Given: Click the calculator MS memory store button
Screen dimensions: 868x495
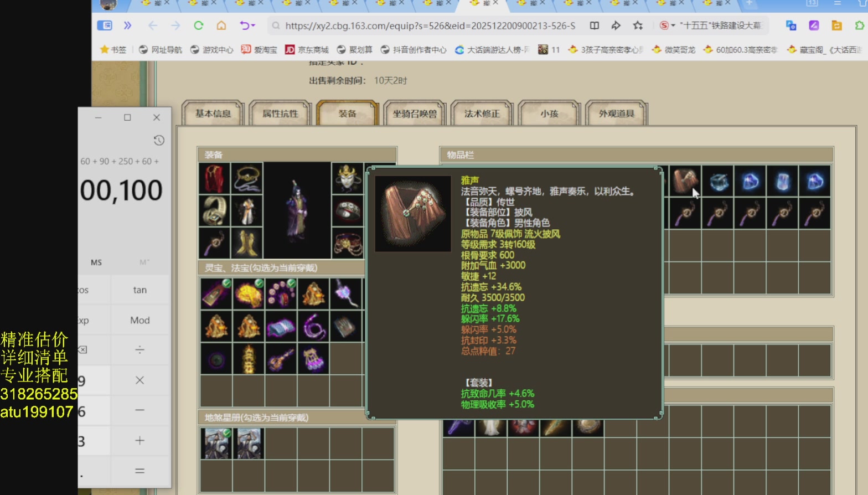Looking at the screenshot, I should [96, 262].
